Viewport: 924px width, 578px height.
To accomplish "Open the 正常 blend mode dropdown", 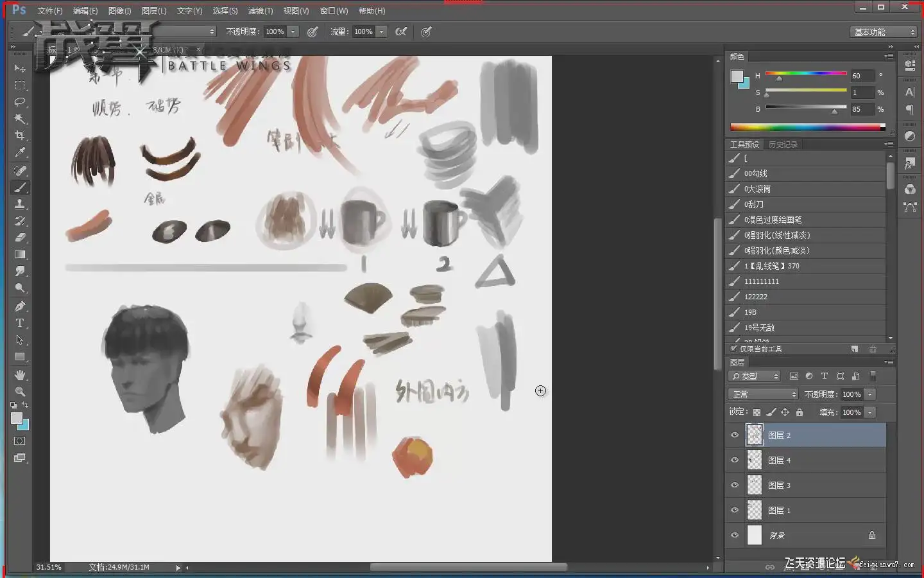I will [763, 394].
